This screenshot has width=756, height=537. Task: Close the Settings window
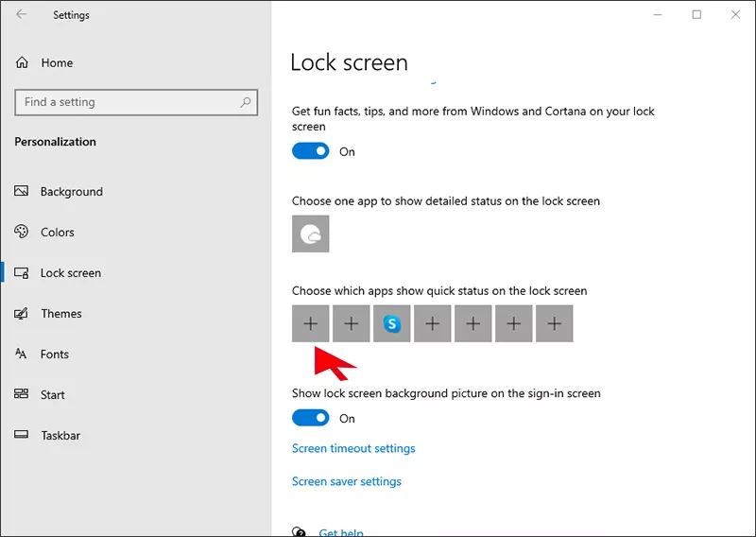click(x=735, y=14)
